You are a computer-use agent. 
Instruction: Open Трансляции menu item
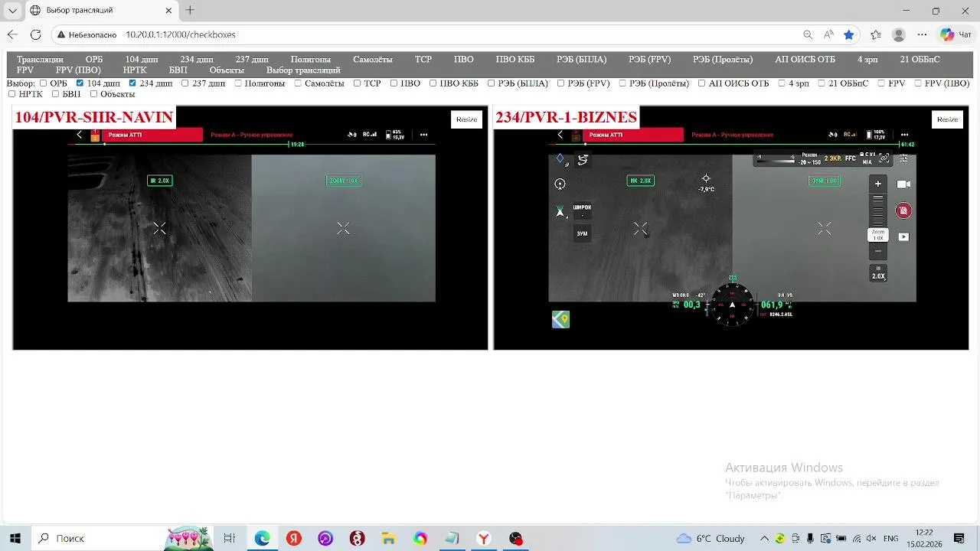tap(40, 59)
